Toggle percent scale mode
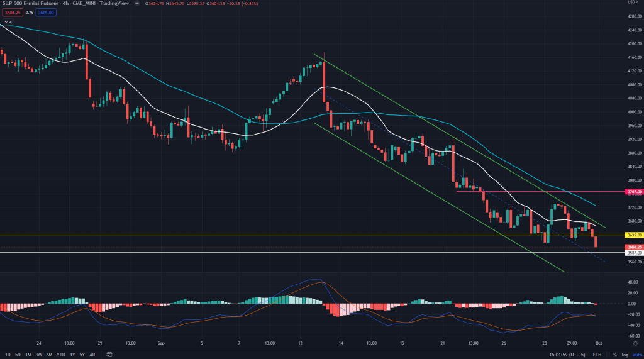 click(614, 355)
